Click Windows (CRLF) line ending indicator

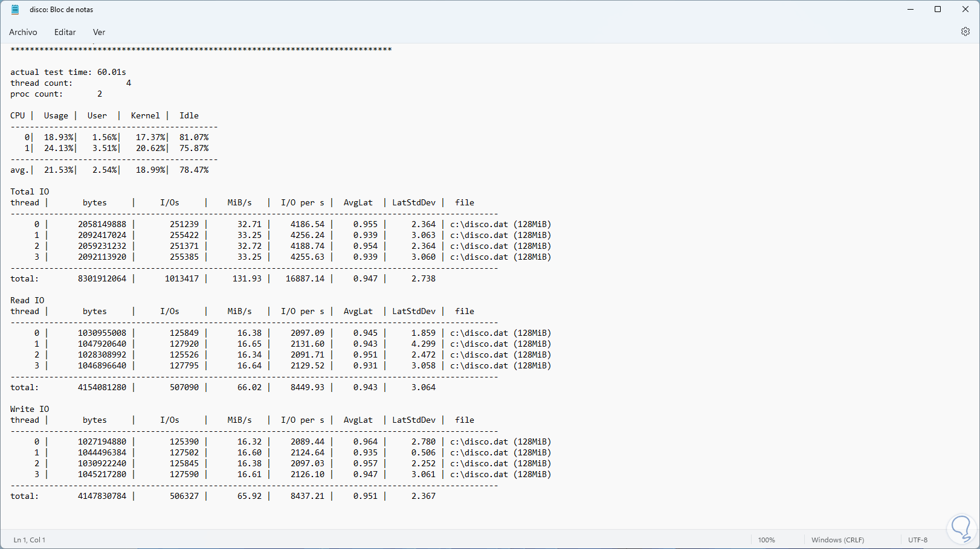[x=837, y=540]
